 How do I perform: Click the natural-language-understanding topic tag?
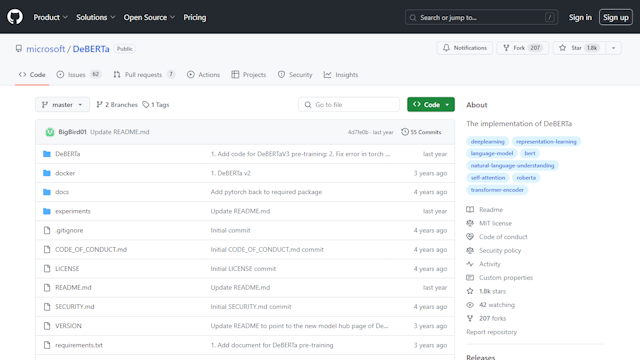[x=512, y=165]
